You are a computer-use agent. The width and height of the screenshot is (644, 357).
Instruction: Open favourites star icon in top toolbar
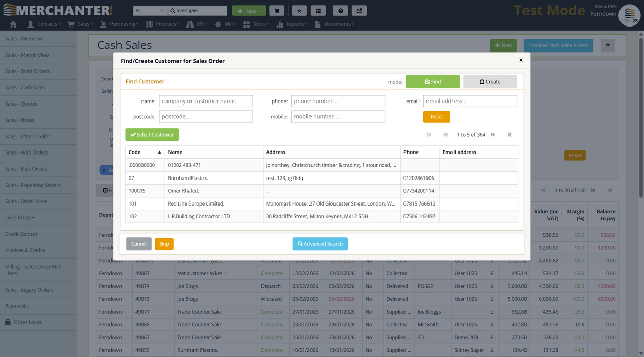click(299, 11)
